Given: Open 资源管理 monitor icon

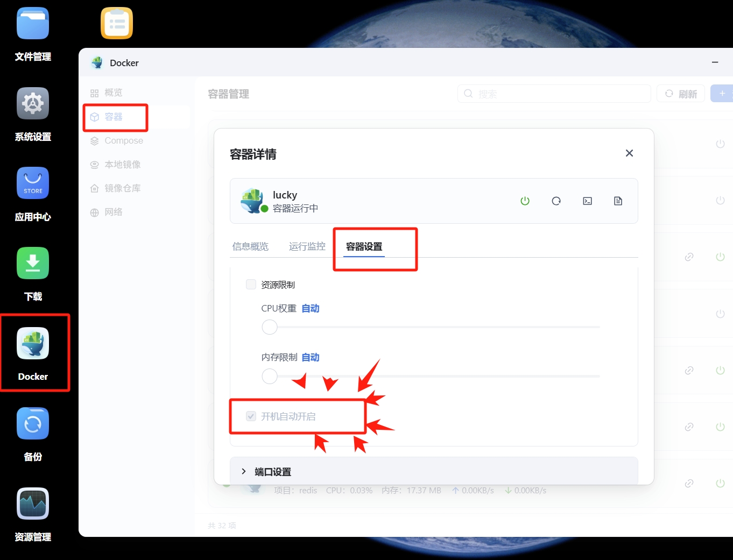Looking at the screenshot, I should coord(33,504).
